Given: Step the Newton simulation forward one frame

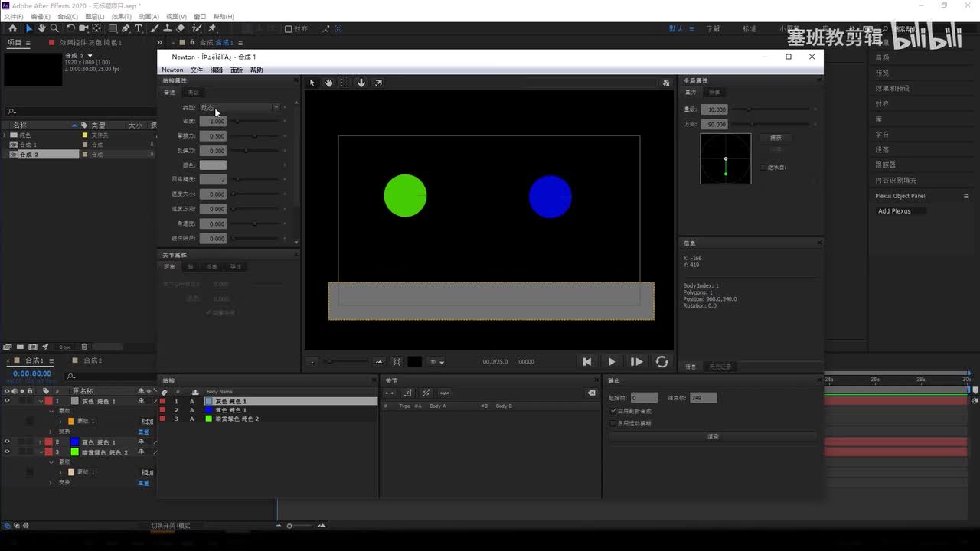Looking at the screenshot, I should pyautogui.click(x=636, y=362).
